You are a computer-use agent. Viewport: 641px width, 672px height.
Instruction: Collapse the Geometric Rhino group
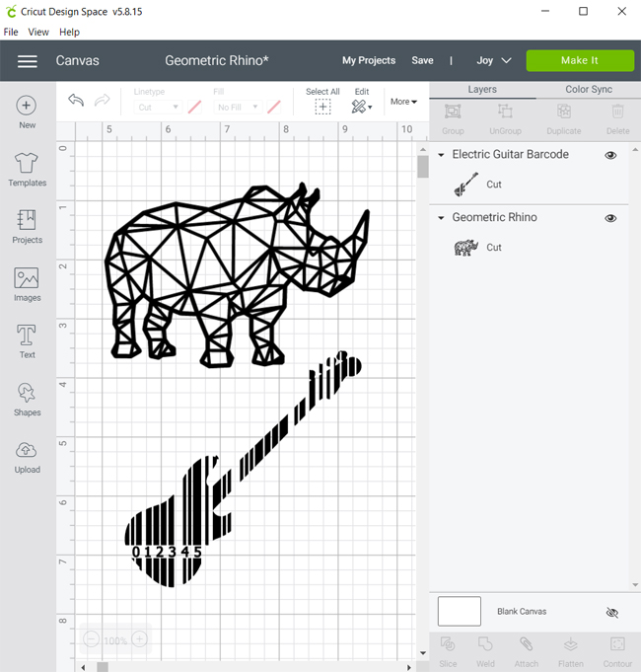[441, 218]
